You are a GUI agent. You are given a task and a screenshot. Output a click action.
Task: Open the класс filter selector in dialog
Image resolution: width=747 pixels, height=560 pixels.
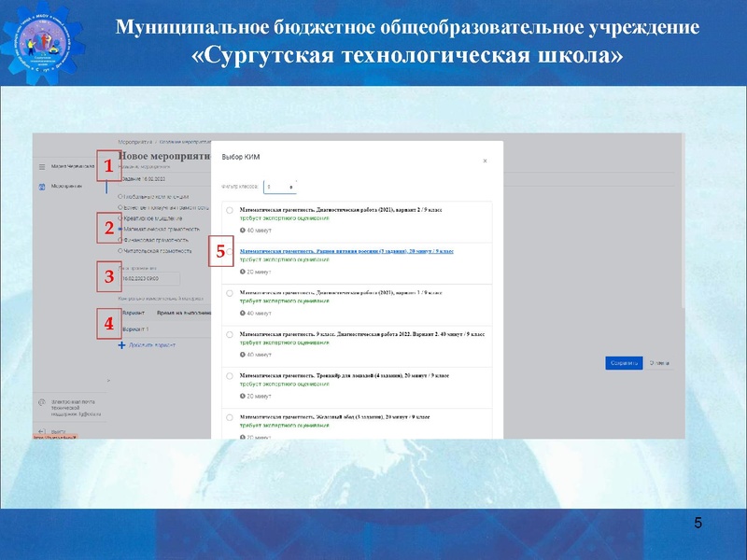(x=279, y=185)
